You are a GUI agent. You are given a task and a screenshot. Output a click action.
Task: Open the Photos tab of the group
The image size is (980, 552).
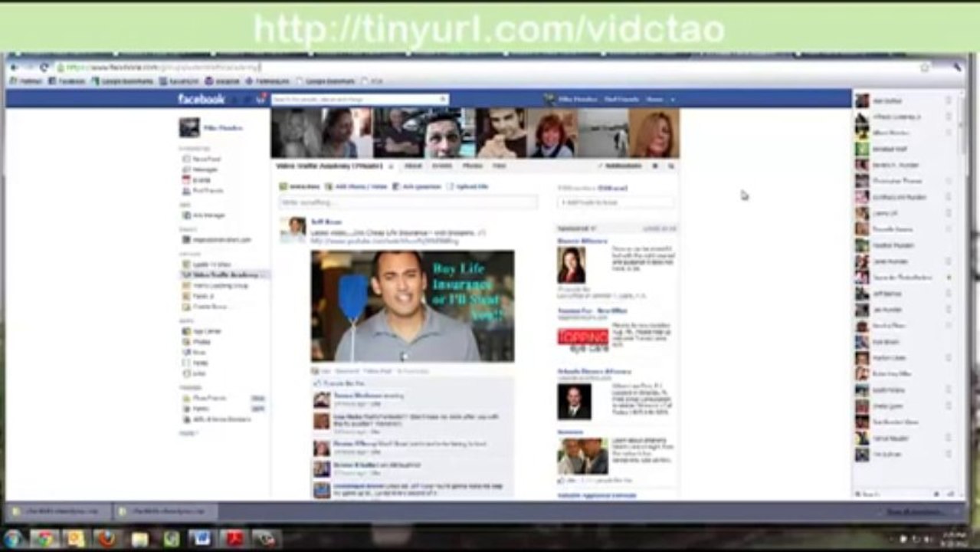(472, 166)
